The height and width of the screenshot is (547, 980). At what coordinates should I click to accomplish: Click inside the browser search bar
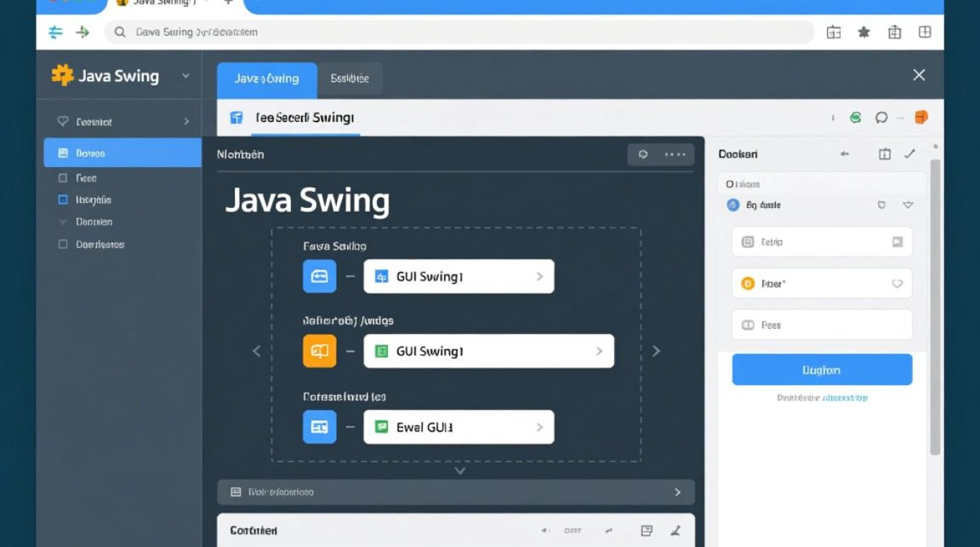(437, 32)
